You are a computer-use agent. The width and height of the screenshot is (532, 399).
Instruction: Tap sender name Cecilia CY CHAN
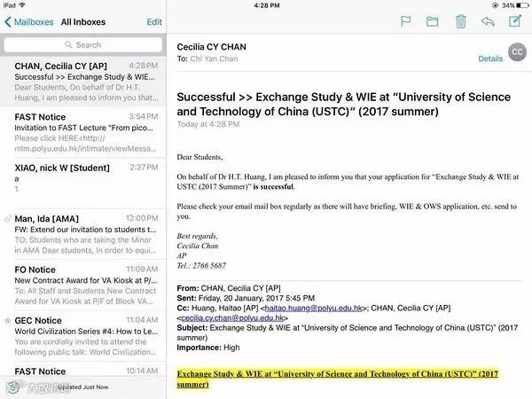[211, 47]
